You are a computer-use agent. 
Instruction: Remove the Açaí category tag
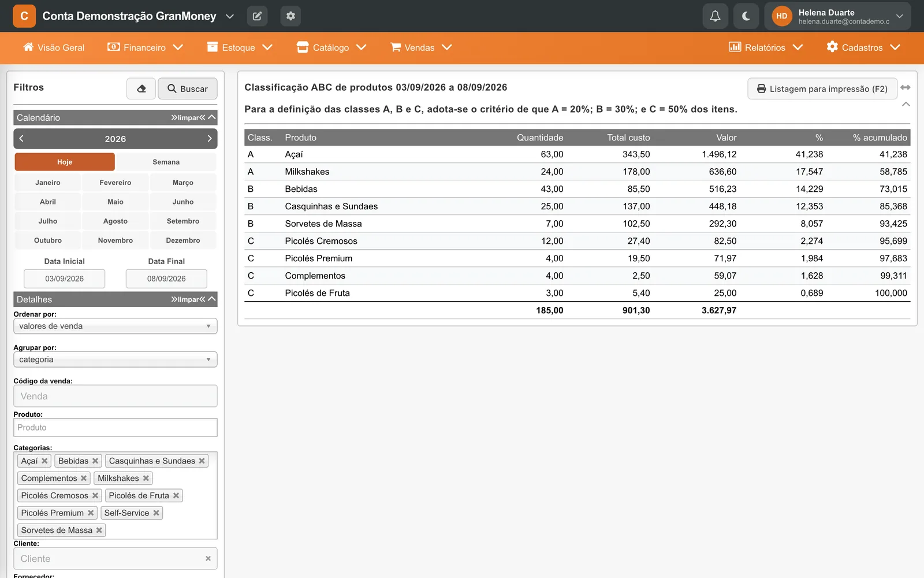click(44, 461)
